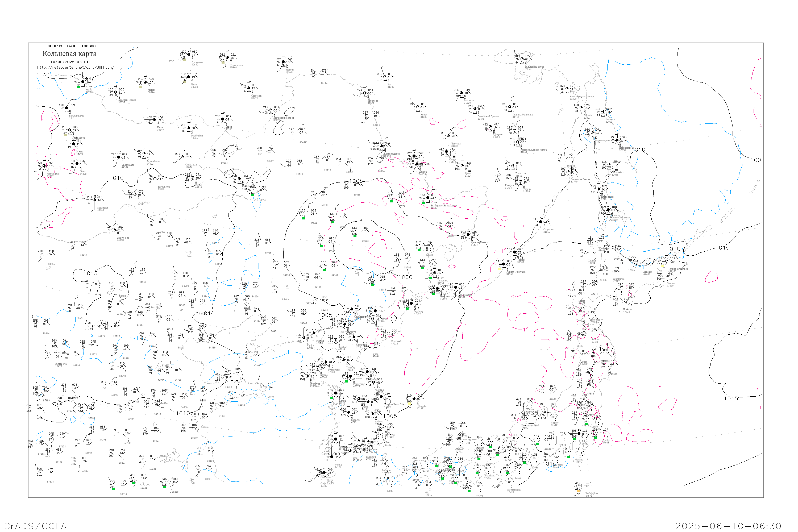
Task: Click the 2025-06-10-06:30 timestamp footer
Action: (728, 526)
